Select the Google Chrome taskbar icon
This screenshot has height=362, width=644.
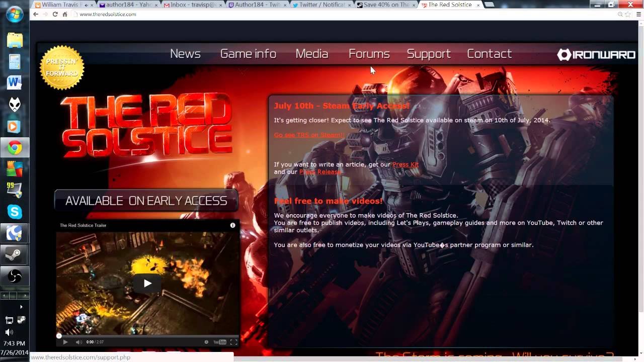point(15,148)
